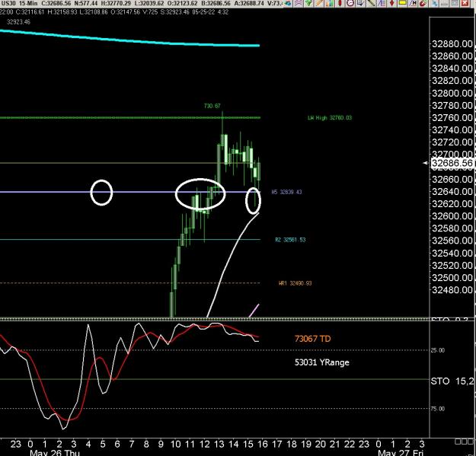Click the May 26 Thu date label
The width and height of the screenshot is (476, 456).
pos(55,453)
